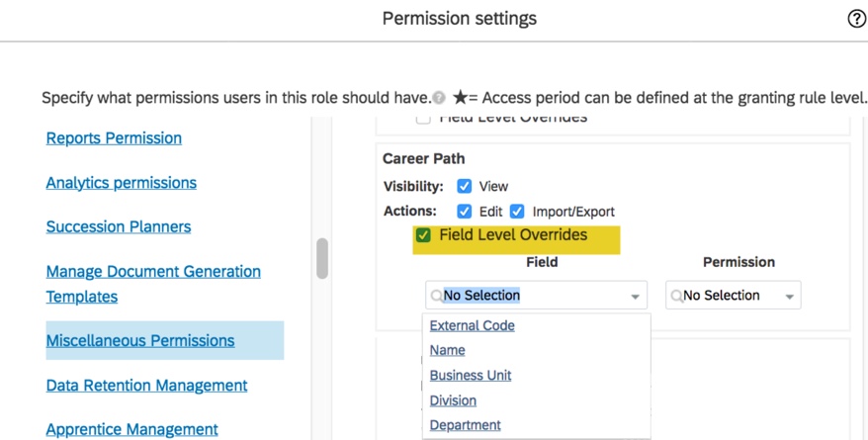Screen dimensions: 868x440
Task: Click the search icon in Permission box
Action: coord(676,296)
